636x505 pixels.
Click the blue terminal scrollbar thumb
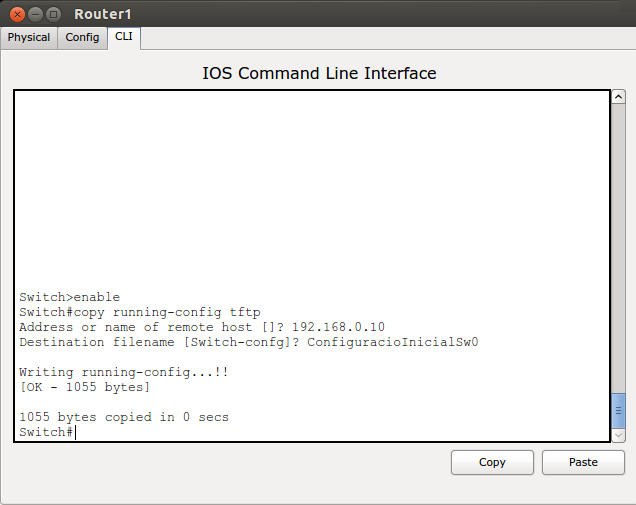(619, 409)
